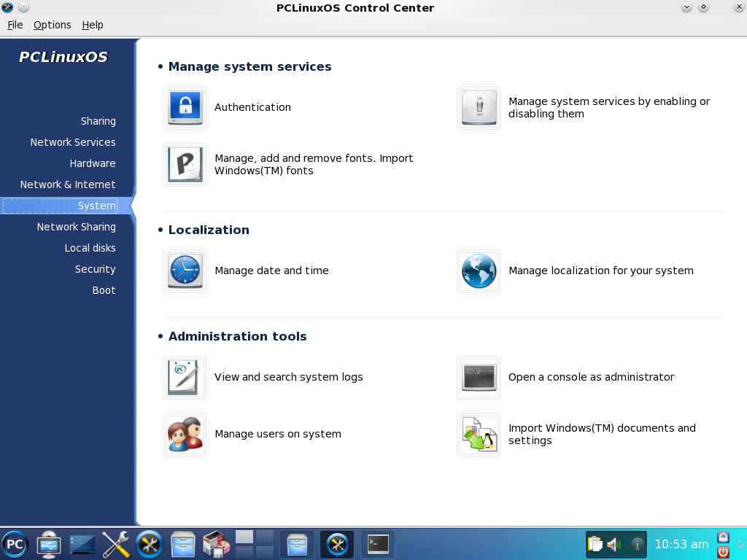Open the date and time clock icon
The height and width of the screenshot is (560, 747).
click(185, 271)
